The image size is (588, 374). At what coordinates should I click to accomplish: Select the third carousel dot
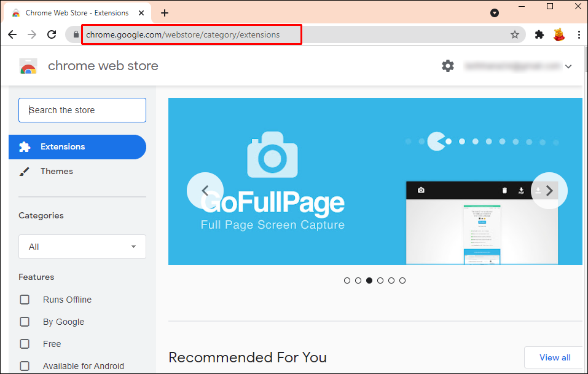point(369,280)
